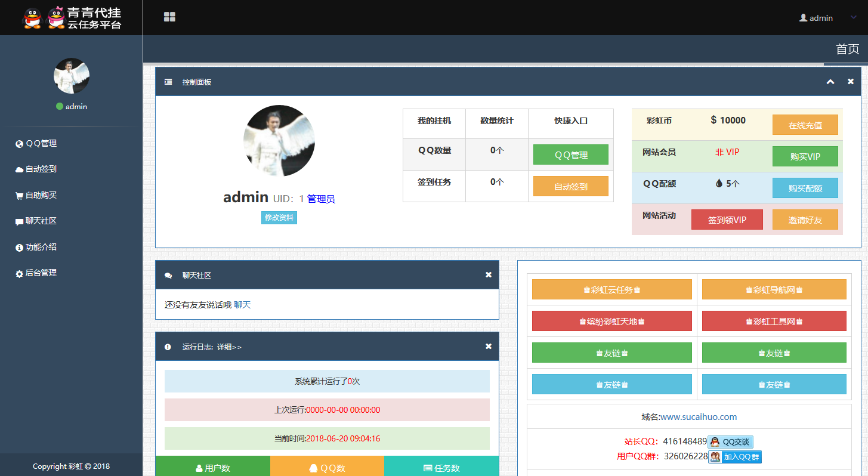
Task: Close the 控制面板 panel
Action: (x=851, y=82)
